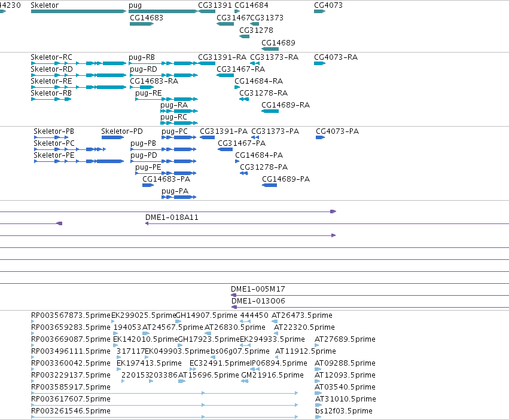Select EST AT09288.5prime
The width and height of the screenshot is (509, 420).
click(345, 363)
